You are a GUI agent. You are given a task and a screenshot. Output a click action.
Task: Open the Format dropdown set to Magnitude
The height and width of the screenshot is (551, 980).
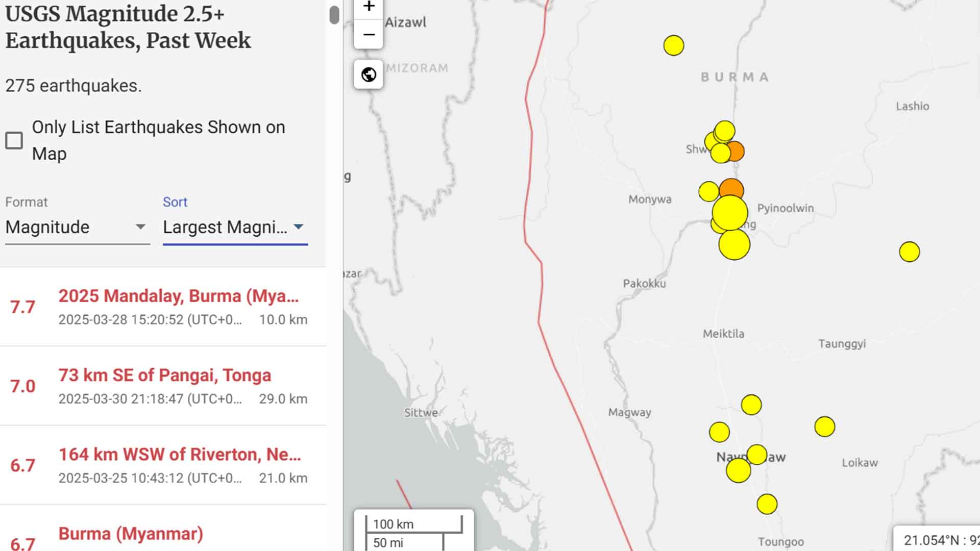coord(78,227)
